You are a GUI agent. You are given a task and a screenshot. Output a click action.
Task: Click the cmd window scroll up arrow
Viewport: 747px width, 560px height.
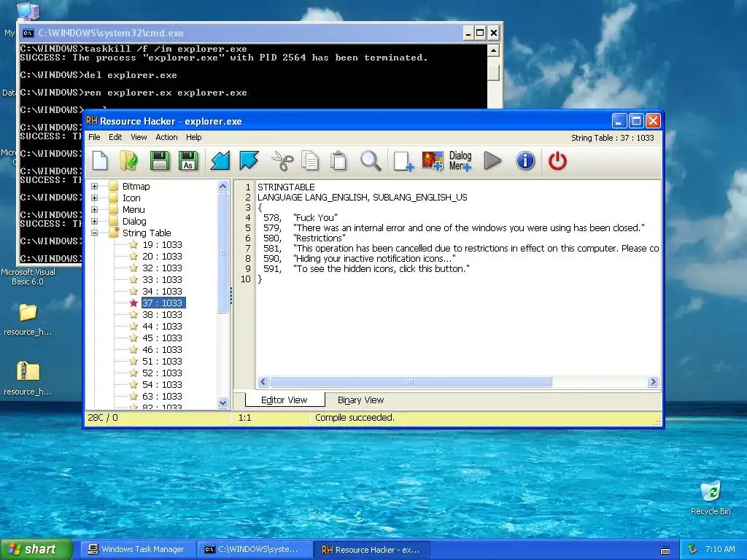coord(493,50)
